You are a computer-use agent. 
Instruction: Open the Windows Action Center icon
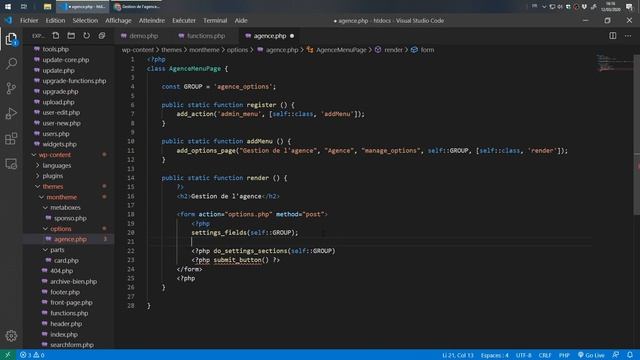pyautogui.click(x=629, y=7)
